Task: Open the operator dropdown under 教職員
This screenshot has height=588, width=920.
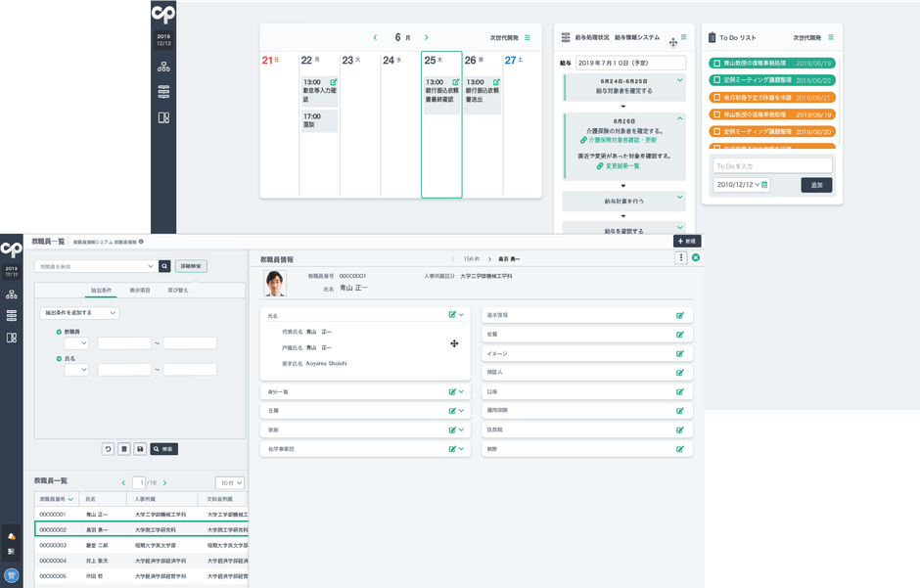Action: (x=76, y=343)
